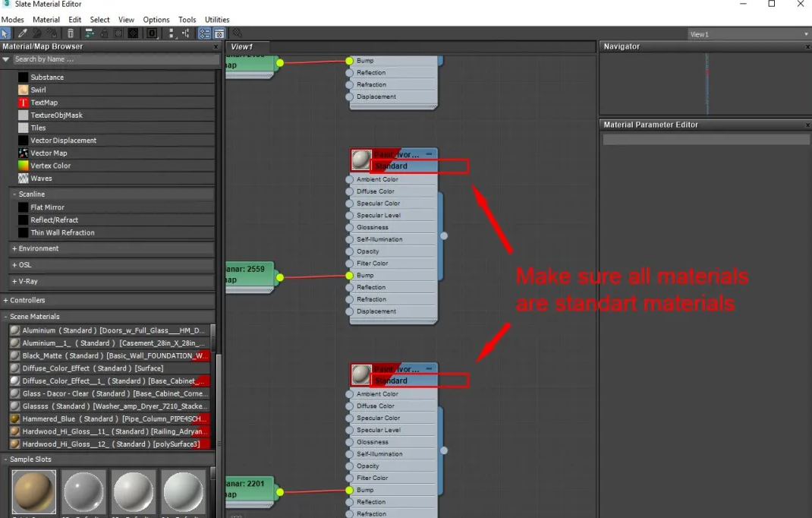Screen dimensions: 812x518
Task: Select the Vector Map entry
Action: coord(116,153)
